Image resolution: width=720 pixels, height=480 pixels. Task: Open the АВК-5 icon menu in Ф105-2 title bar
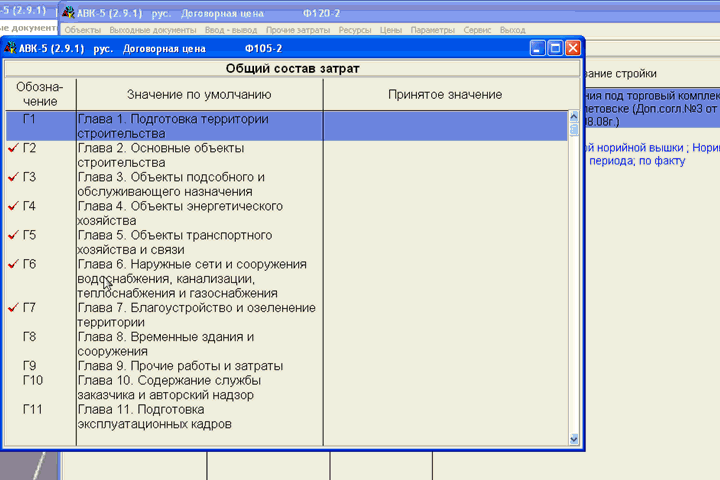[10, 47]
